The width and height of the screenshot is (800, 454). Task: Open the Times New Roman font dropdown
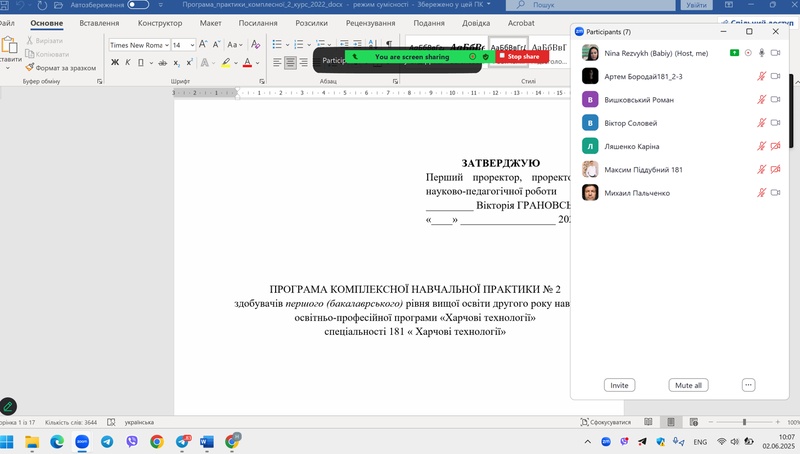tap(138, 45)
